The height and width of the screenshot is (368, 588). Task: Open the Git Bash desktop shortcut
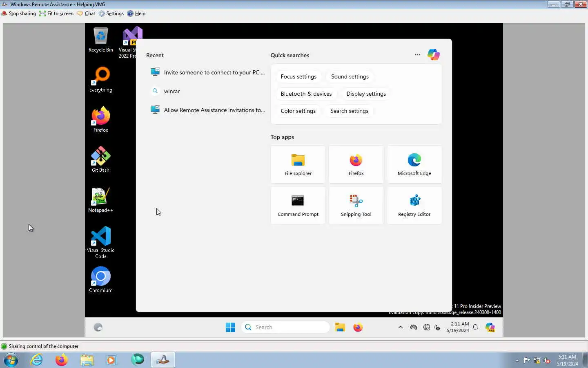tap(100, 159)
